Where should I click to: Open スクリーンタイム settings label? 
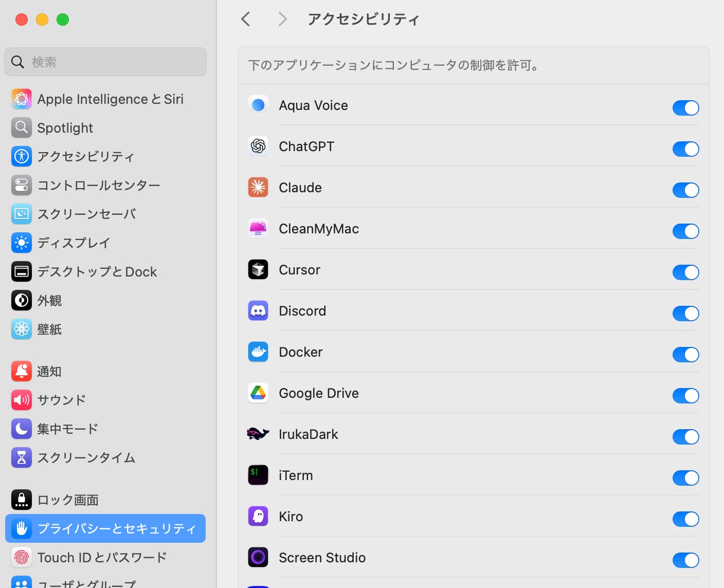click(86, 457)
